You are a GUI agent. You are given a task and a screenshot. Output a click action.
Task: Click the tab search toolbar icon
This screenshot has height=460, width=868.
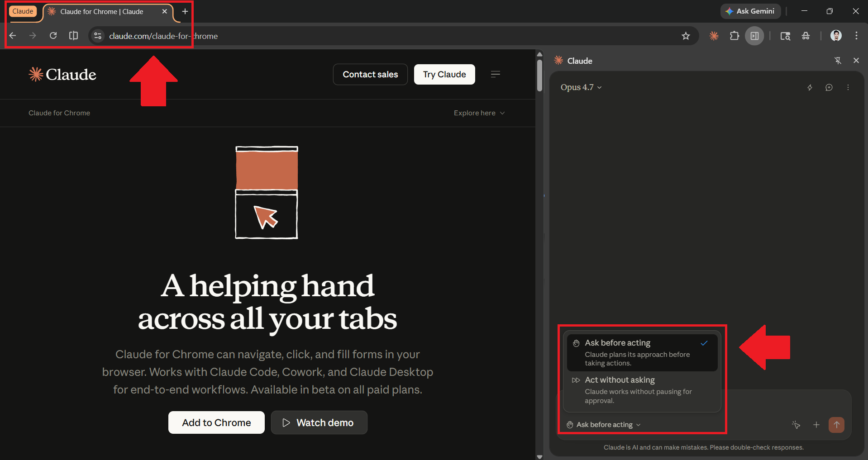click(x=785, y=36)
